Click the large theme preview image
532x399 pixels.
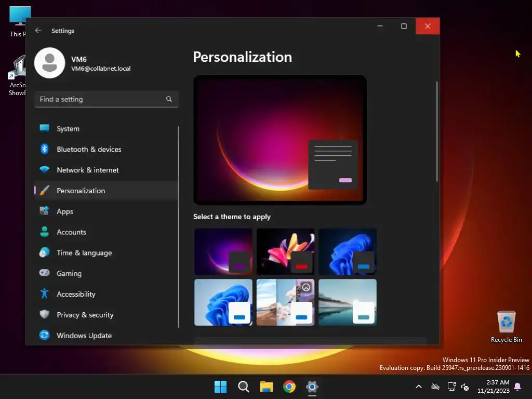point(280,140)
